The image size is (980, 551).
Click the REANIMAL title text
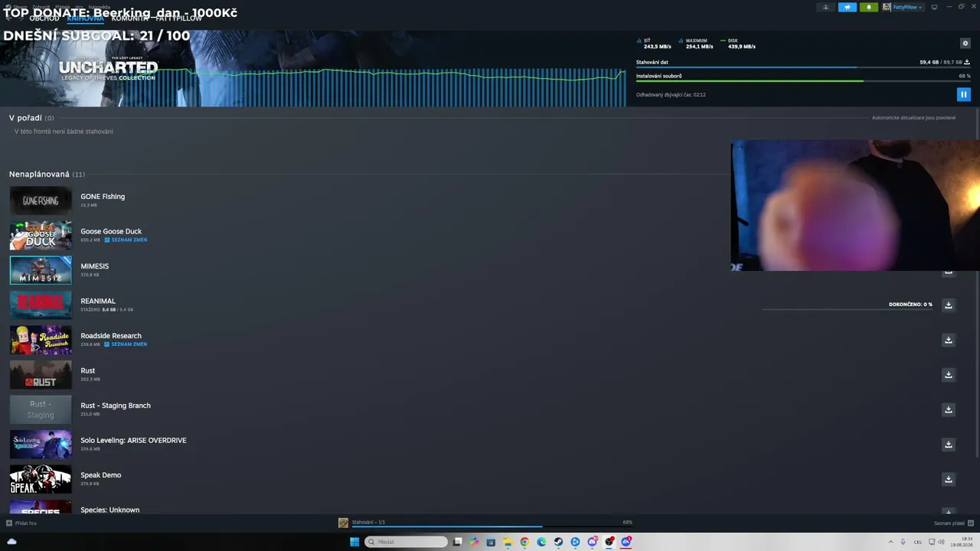[x=98, y=301]
